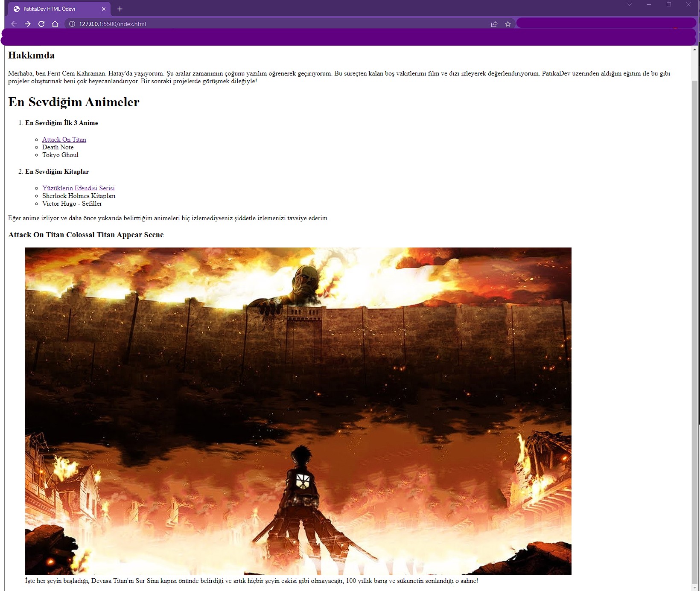
Task: Click Victor Hugo - Sefiller list item
Action: pos(72,204)
